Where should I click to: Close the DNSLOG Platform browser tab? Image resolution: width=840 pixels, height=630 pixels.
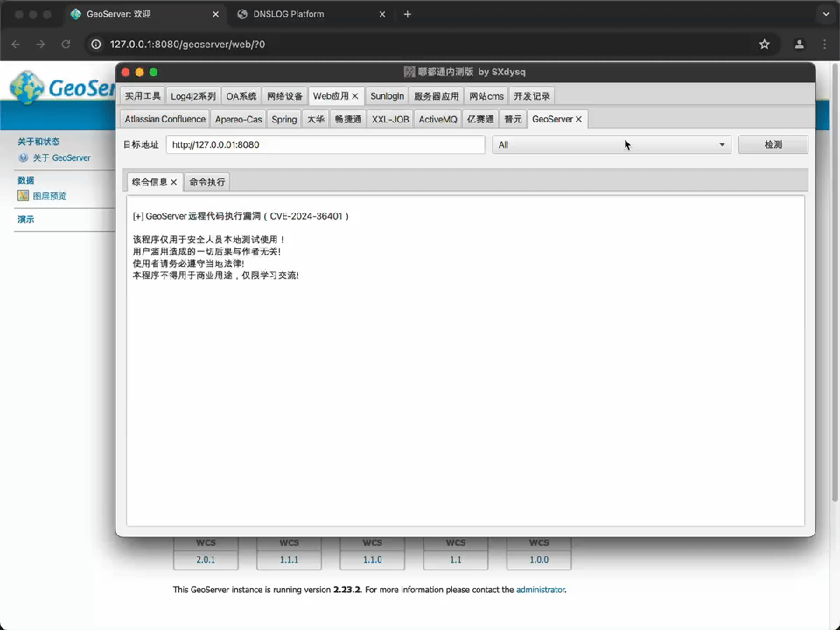383,15
